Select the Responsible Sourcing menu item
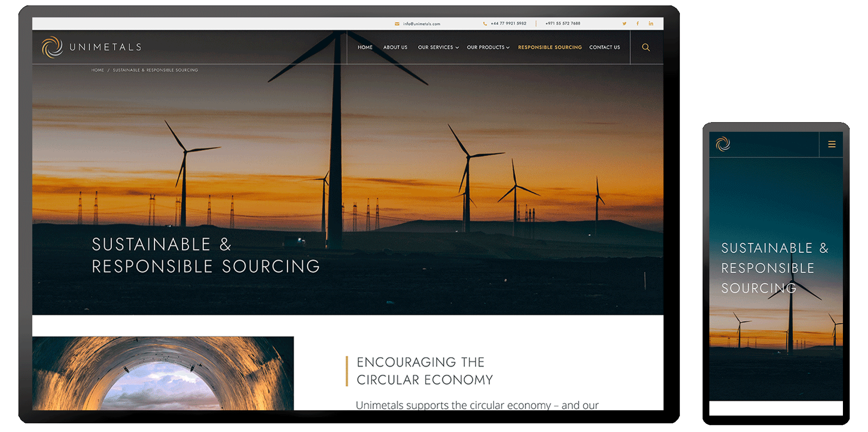 [x=550, y=47]
